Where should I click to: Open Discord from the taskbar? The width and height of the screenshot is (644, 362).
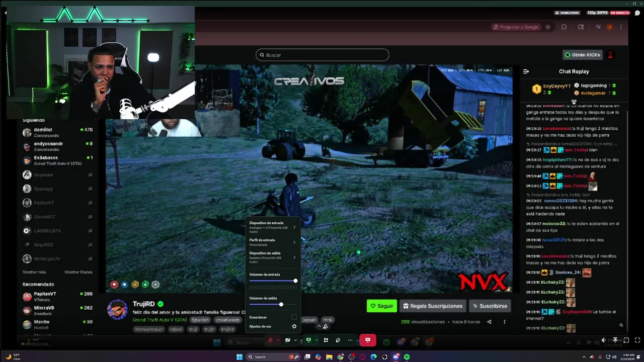[x=396, y=357]
